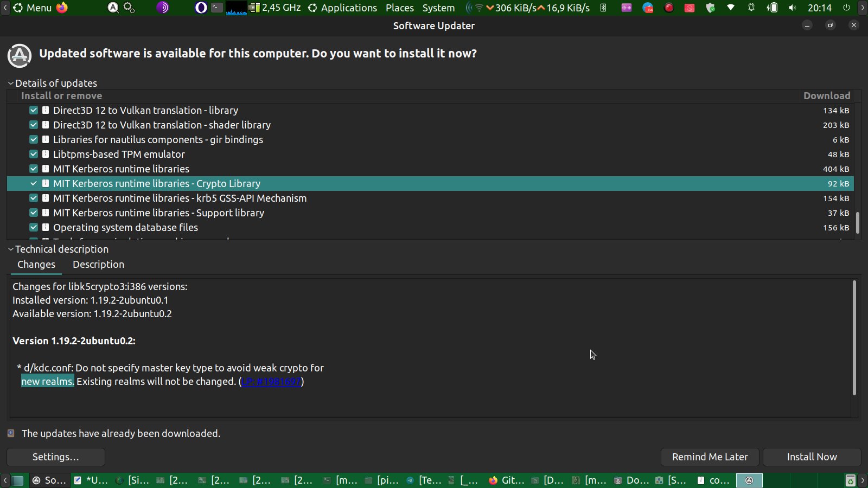Screen dimensions: 868x488
Task: Collapse the top panel left arrow
Action: (x=5, y=8)
